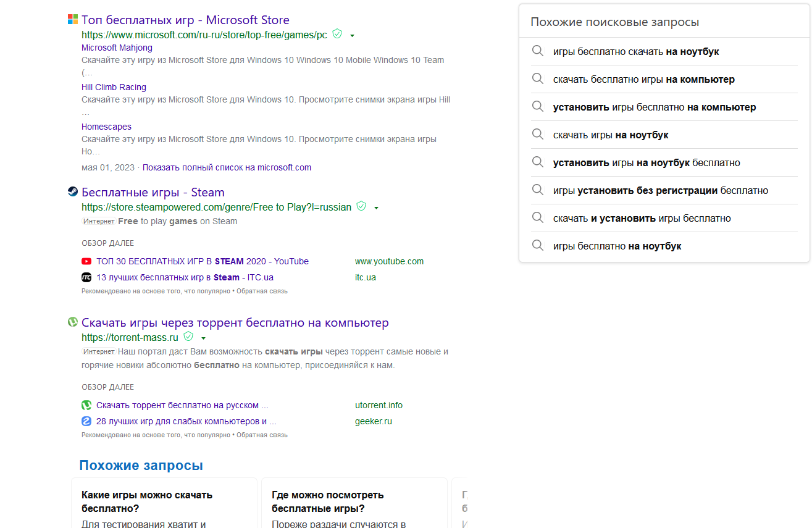The image size is (812, 528).
Task: Expand the dropdown arrow next to torrent-mass.ru
Action: click(x=203, y=338)
